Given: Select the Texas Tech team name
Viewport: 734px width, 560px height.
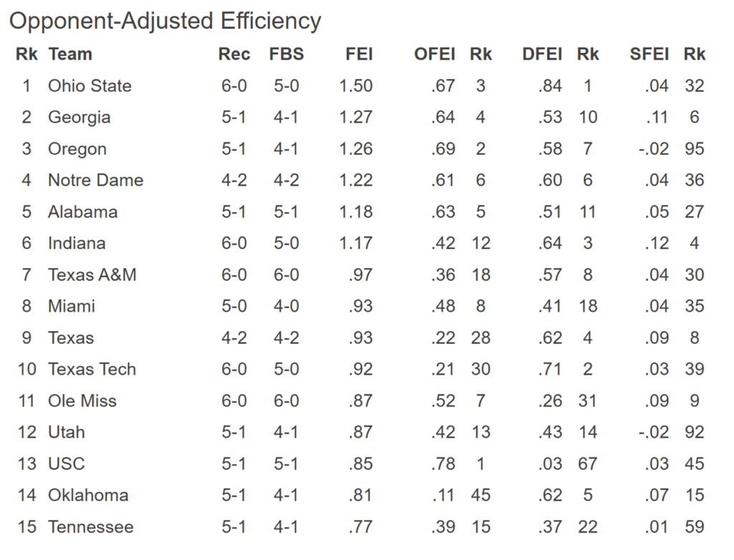Looking at the screenshot, I should pyautogui.click(x=92, y=369).
